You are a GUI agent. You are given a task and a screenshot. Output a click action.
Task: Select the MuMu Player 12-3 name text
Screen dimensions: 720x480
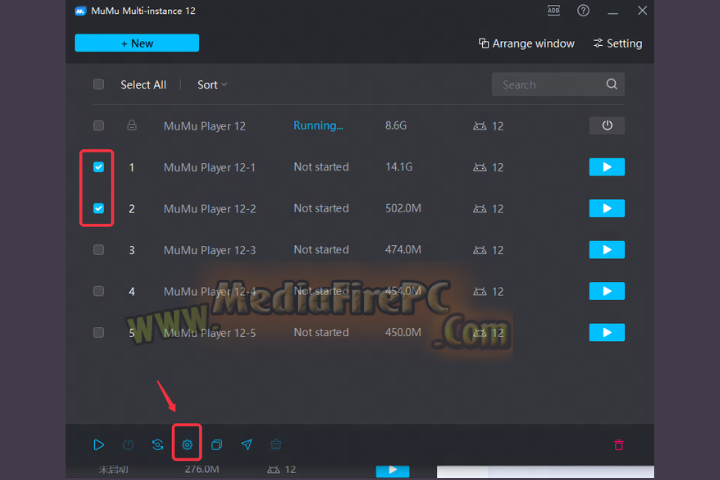coord(210,250)
